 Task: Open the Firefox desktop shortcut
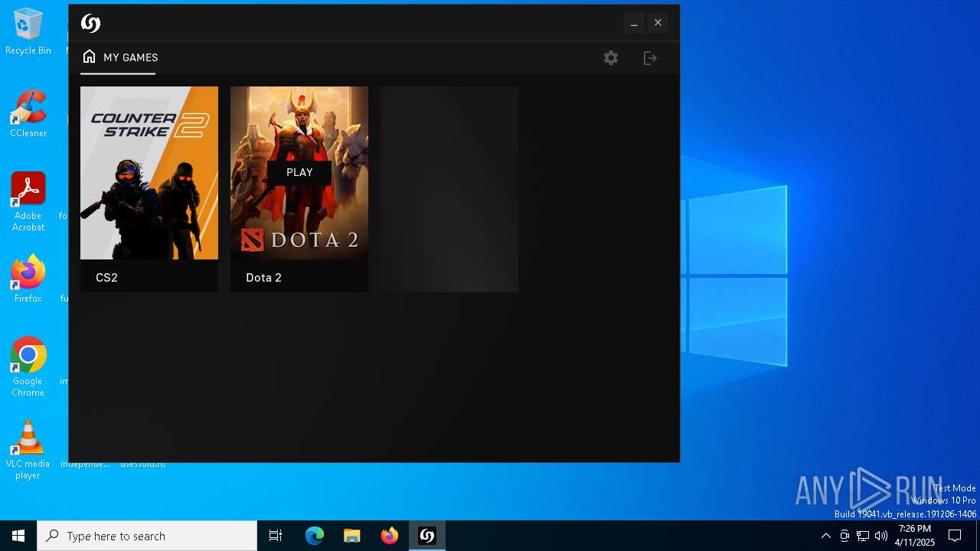(28, 279)
